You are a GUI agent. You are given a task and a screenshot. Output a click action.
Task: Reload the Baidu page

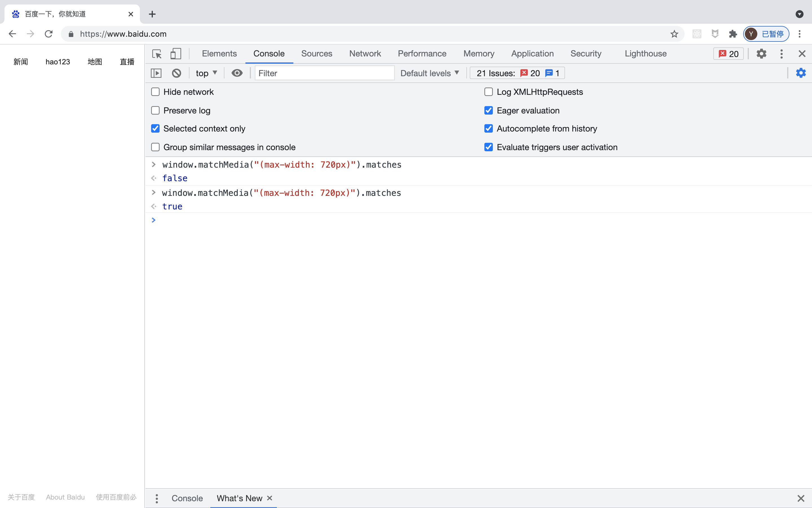[x=49, y=34]
